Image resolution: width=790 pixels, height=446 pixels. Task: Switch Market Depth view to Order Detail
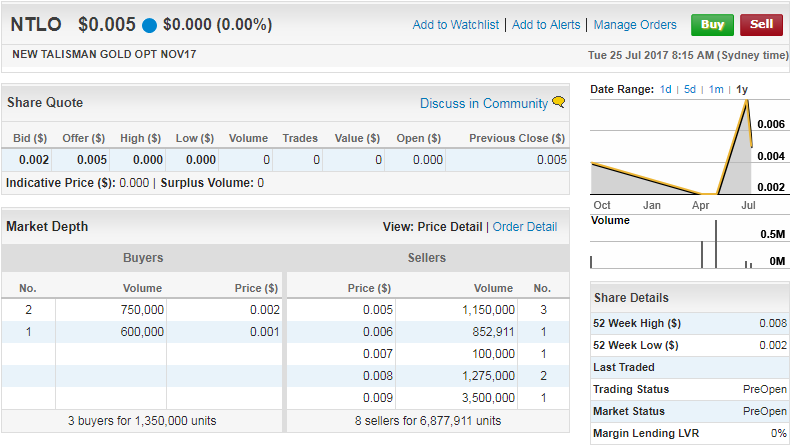pos(524,227)
